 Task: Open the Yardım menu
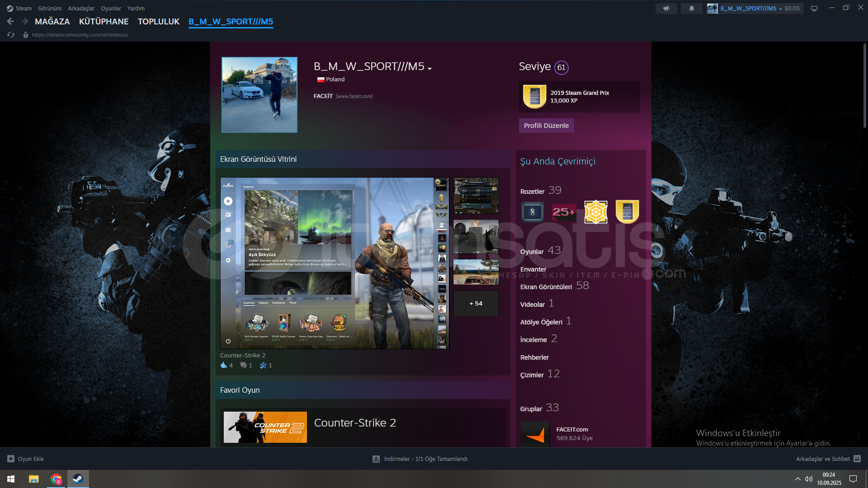[x=136, y=8]
